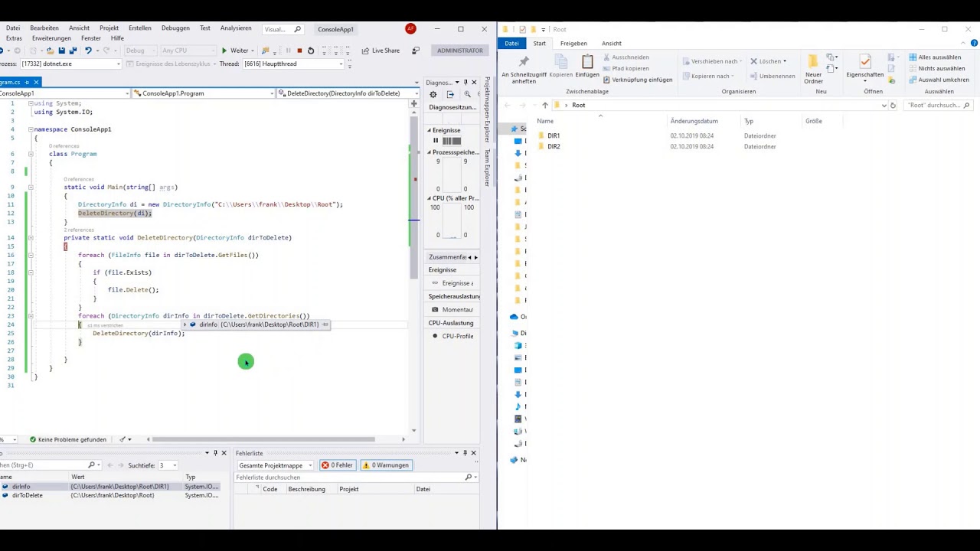980x551 pixels.
Task: Click the horizontal scrollbar of code editor
Action: 263,439
